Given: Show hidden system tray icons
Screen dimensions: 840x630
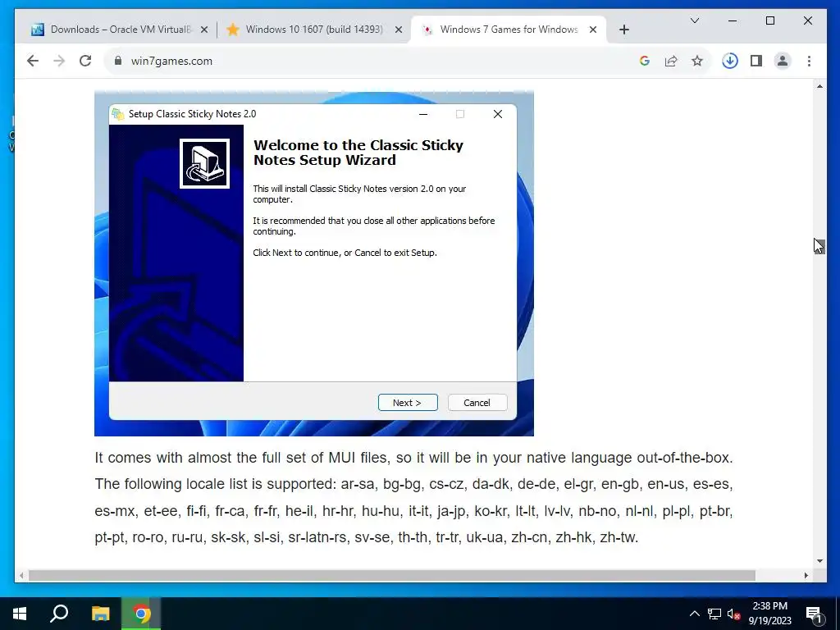Looking at the screenshot, I should click(x=694, y=614).
